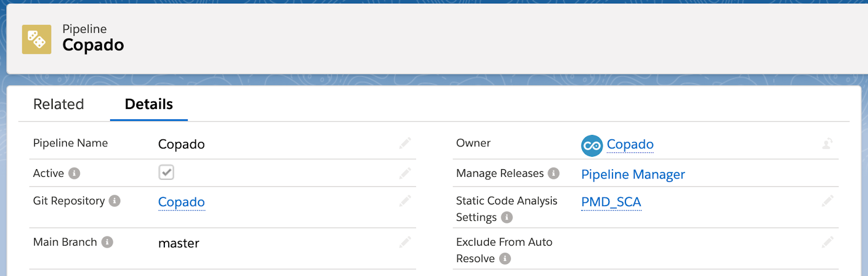Switch to the Related tab
Screen dimensions: 868x276
(x=59, y=104)
